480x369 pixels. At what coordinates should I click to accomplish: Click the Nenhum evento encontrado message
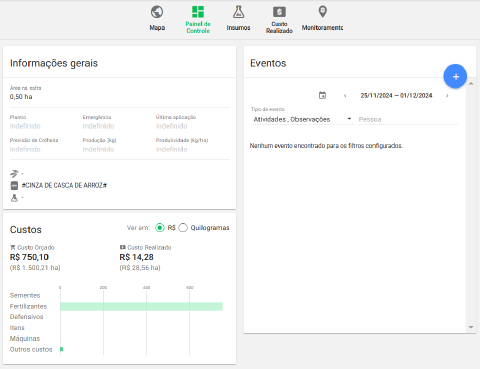(x=326, y=146)
